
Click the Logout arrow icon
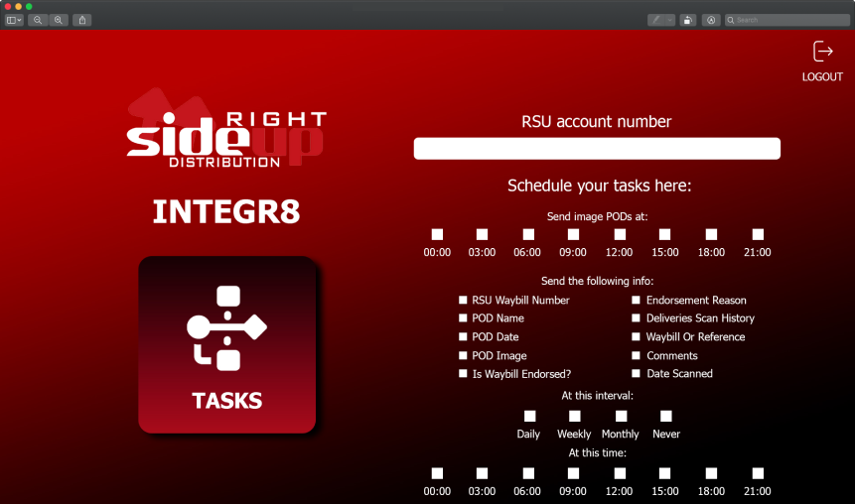click(823, 52)
